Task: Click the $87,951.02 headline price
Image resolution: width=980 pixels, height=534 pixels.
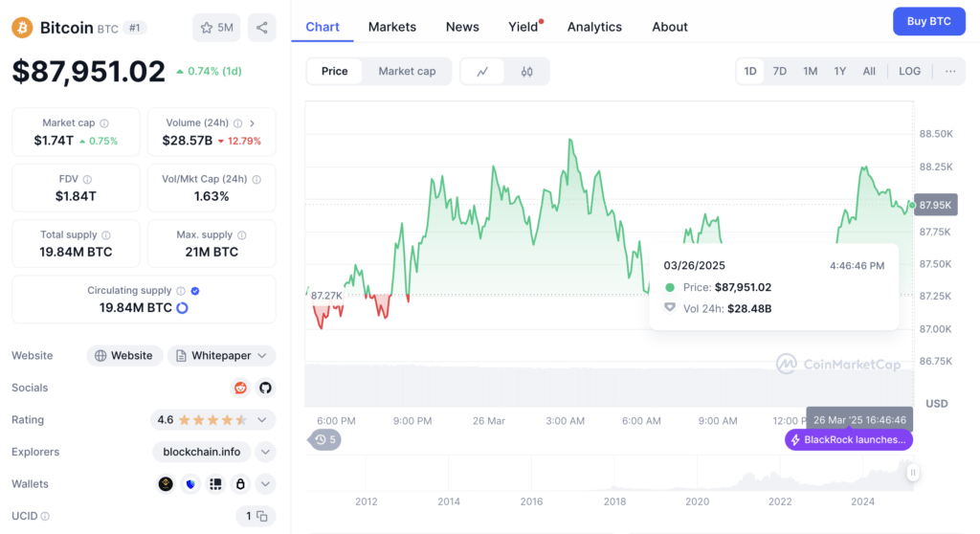Action: [89, 71]
